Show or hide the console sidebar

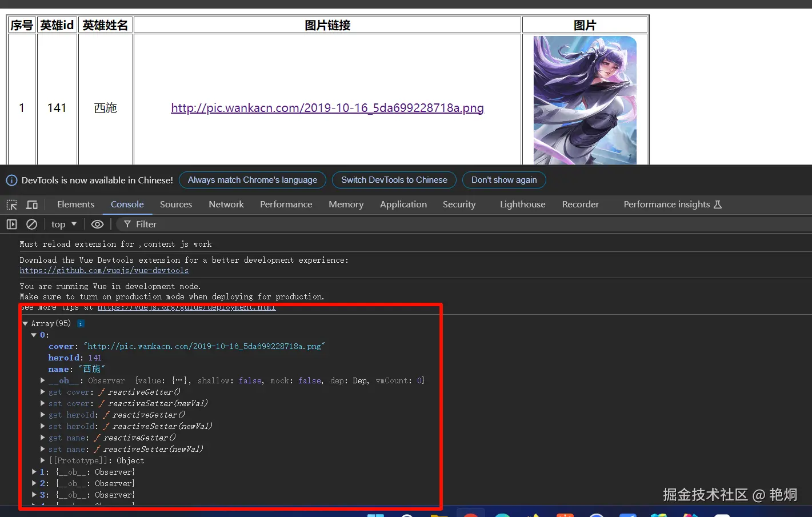pyautogui.click(x=11, y=225)
